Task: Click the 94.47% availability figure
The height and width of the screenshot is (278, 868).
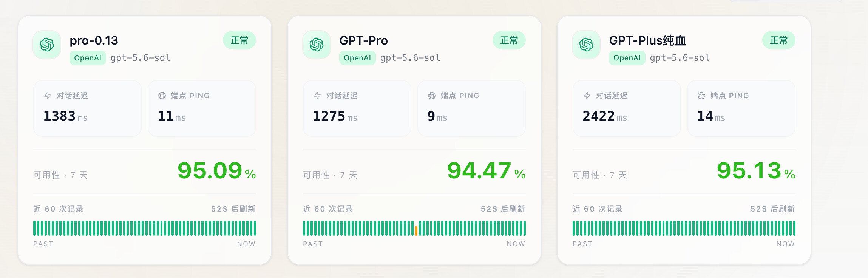Action: coord(487,170)
